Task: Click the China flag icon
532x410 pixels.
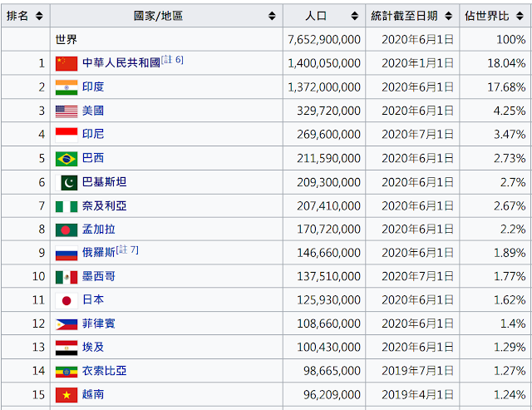Action: pos(66,63)
